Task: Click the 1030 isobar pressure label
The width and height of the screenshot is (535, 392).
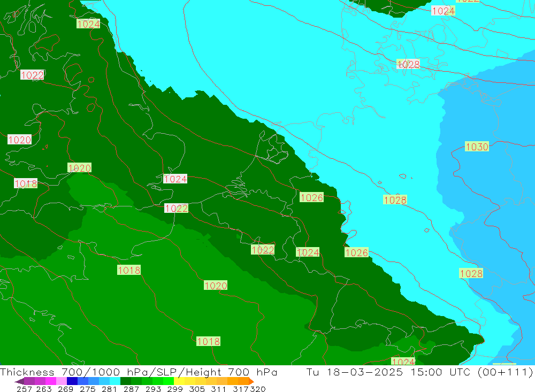Action: [477, 147]
